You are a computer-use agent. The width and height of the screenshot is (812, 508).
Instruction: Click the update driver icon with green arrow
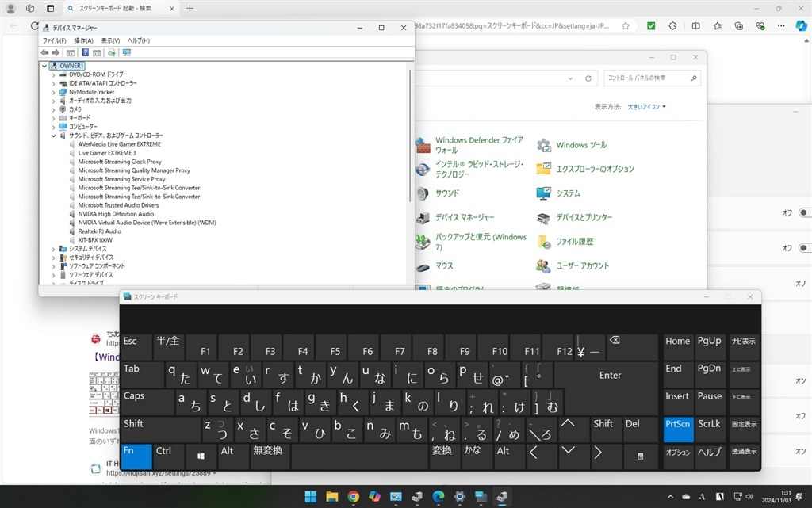click(x=111, y=52)
